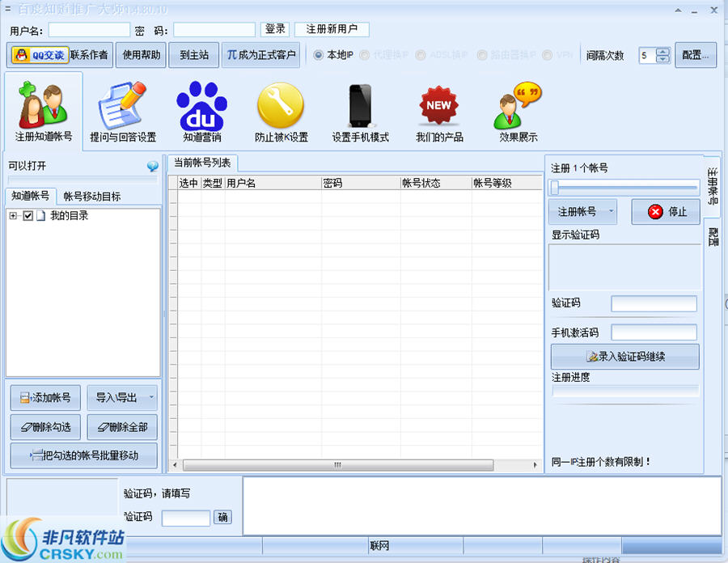Click 成为正式客户 button

(261, 55)
